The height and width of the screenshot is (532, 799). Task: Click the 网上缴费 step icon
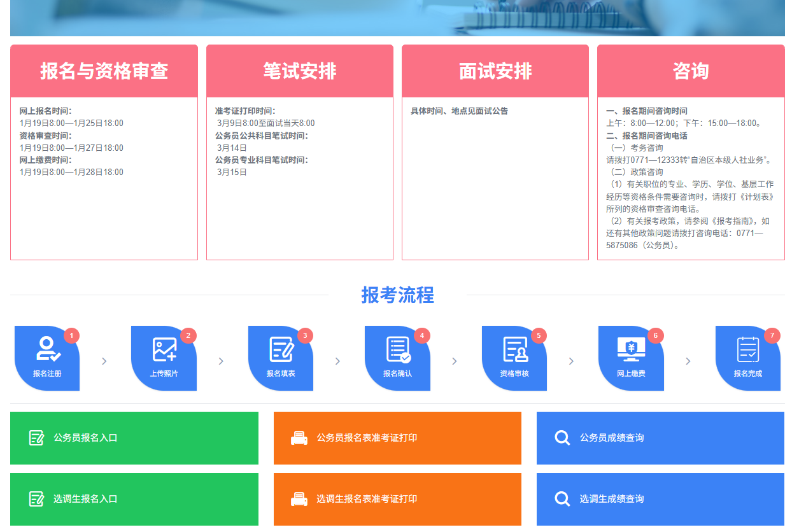click(x=631, y=358)
